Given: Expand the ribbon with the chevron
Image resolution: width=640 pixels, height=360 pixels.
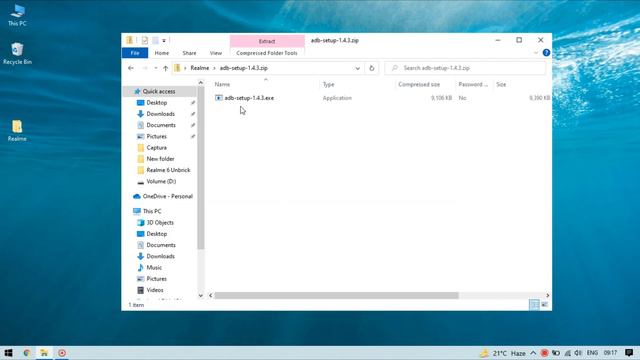Looking at the screenshot, I should click(x=536, y=53).
